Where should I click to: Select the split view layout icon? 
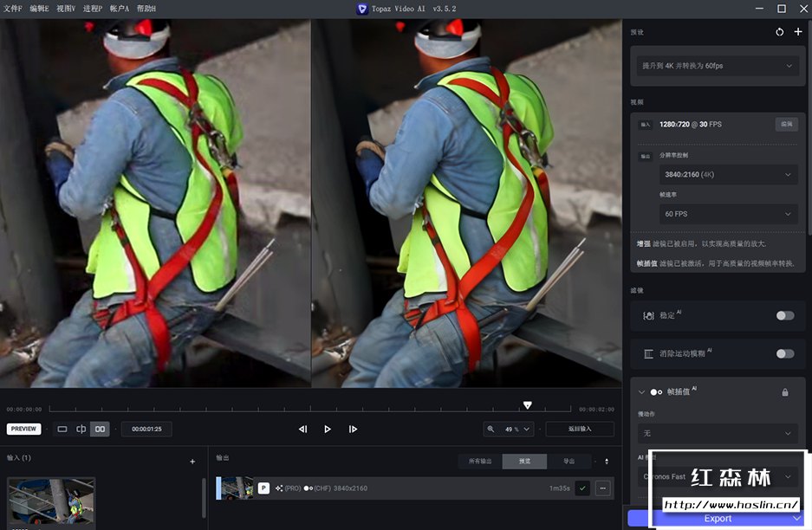81,429
